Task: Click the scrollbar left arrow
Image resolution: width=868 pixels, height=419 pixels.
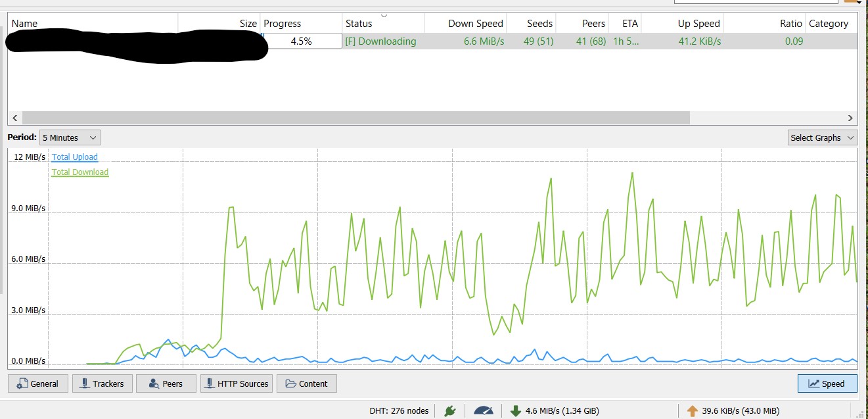Action: click(x=14, y=118)
